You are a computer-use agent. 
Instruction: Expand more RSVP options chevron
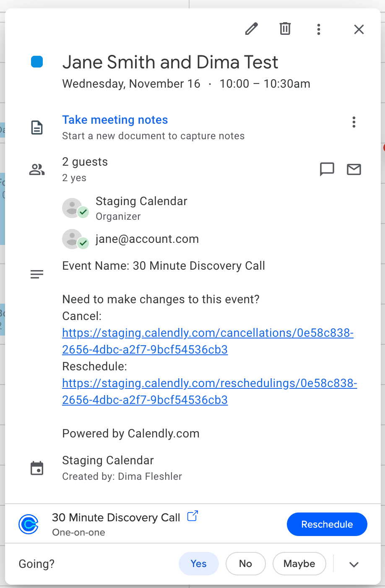[354, 565]
